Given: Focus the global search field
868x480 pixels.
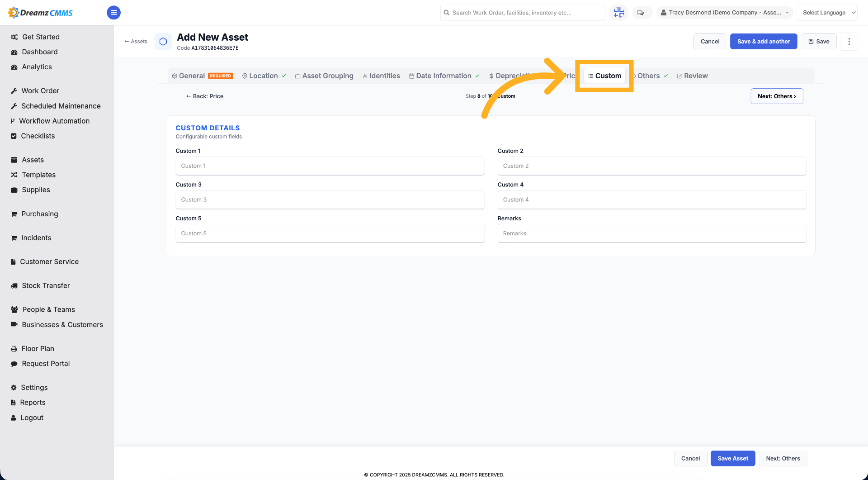Looking at the screenshot, I should pos(523,13).
